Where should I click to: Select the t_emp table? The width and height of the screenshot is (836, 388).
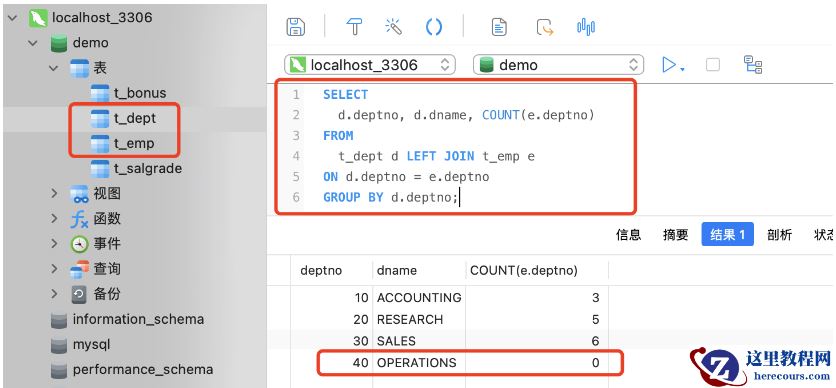coord(134,143)
